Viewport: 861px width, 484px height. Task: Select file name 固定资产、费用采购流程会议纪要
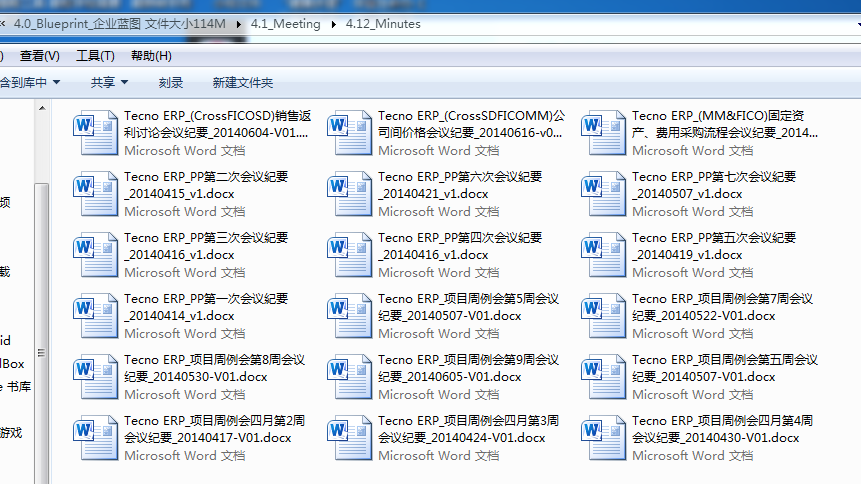(725, 124)
